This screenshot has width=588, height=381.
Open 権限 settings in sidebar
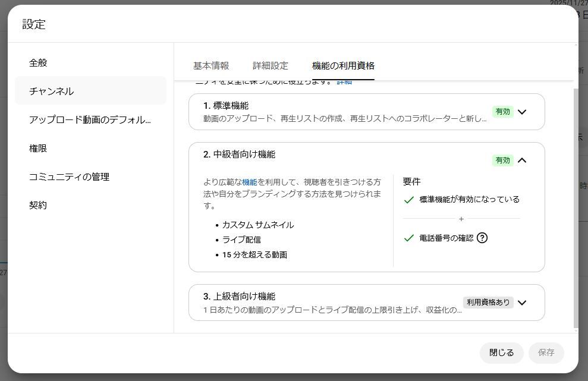pyautogui.click(x=38, y=148)
